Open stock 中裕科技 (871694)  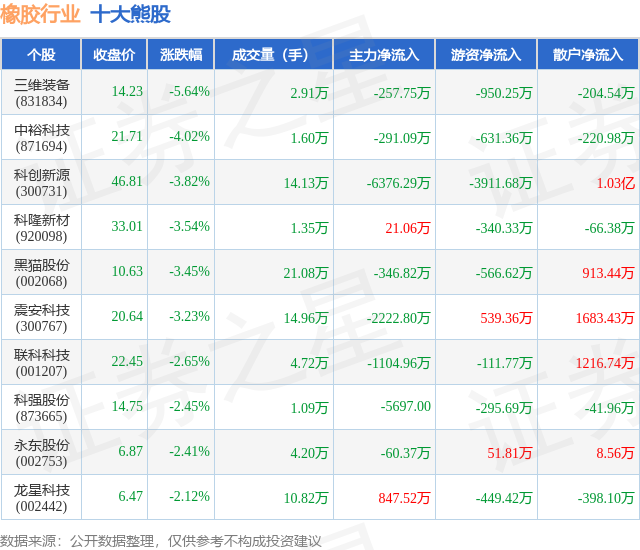pyautogui.click(x=42, y=138)
